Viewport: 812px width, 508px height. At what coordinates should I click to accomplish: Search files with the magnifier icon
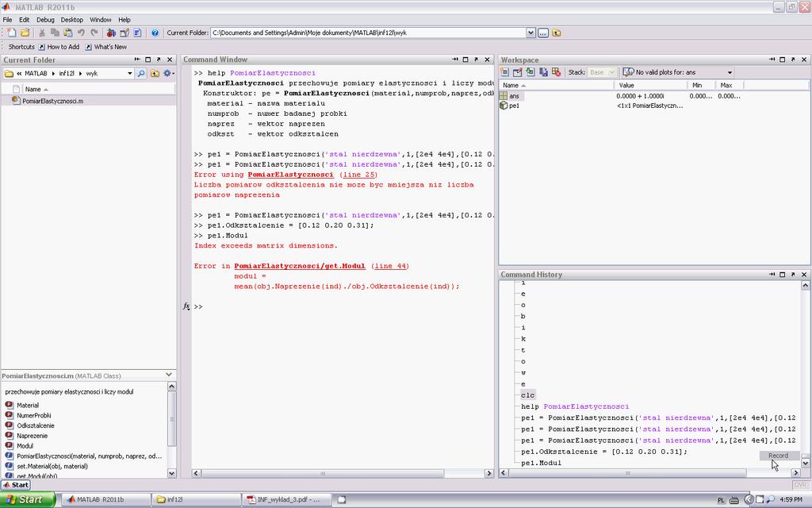click(141, 74)
